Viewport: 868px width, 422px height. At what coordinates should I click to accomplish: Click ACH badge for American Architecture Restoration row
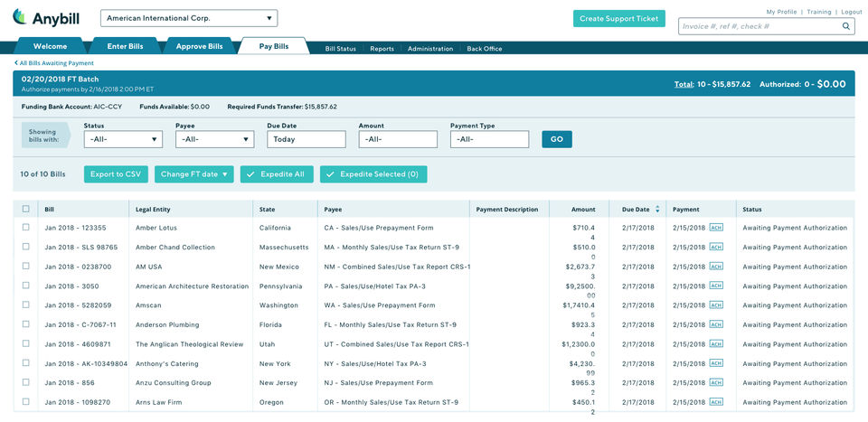tap(716, 286)
